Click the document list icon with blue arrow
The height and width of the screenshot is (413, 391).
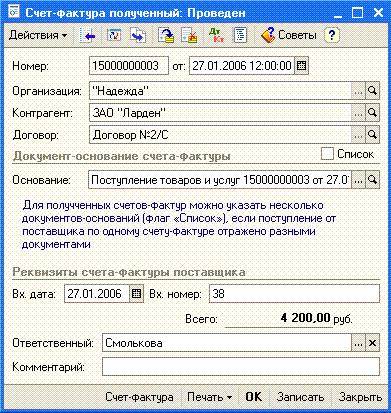tap(87, 35)
